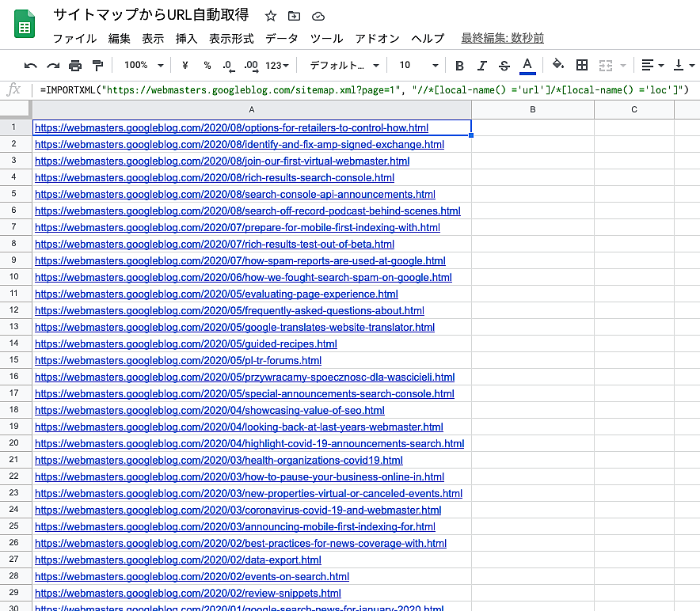Open the font size 10 dropdown
The height and width of the screenshot is (611, 700).
tap(418, 65)
